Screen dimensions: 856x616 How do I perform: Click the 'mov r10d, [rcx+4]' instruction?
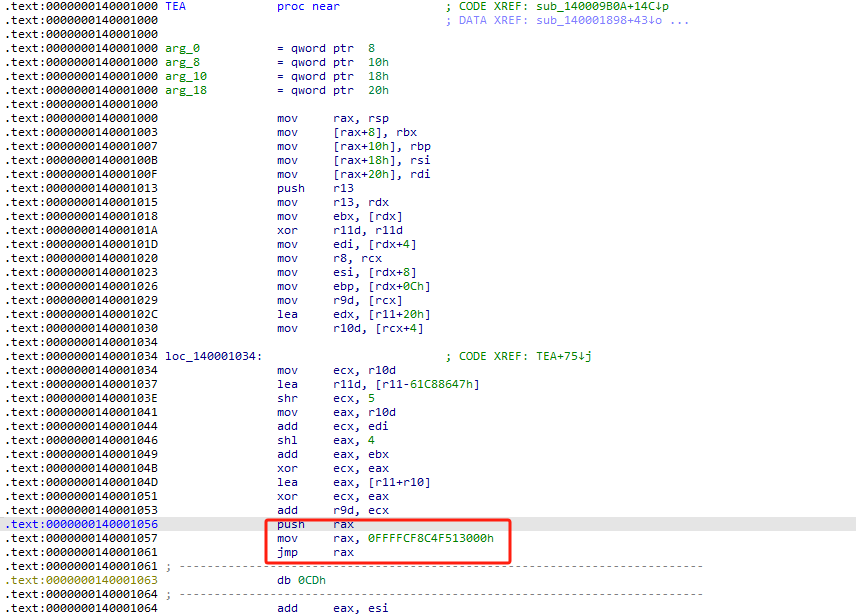tap(350, 329)
